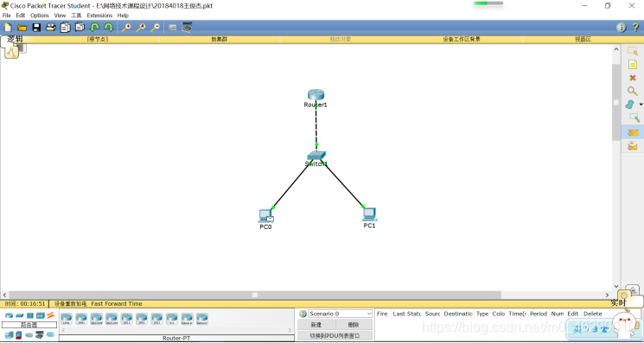
Task: Open the Extensions menu
Action: 99,16
